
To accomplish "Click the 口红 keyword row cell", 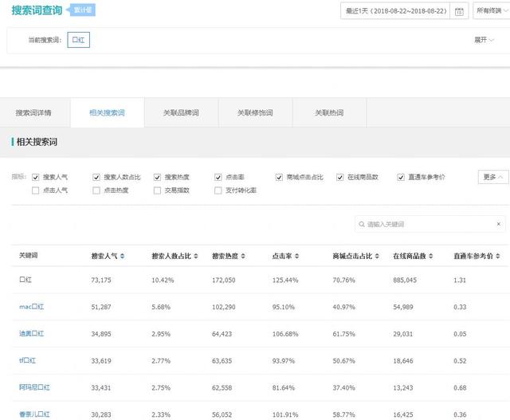I will click(25, 280).
